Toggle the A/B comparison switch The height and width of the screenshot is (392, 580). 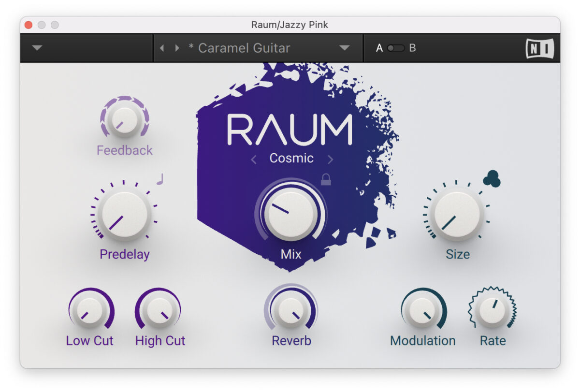pyautogui.click(x=396, y=48)
